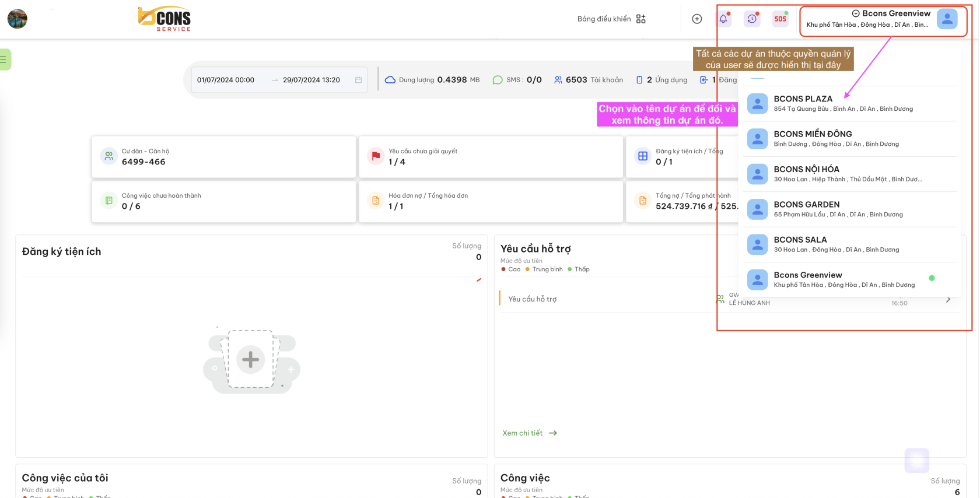
Task: Click the floating chat widget button
Action: tap(916, 461)
